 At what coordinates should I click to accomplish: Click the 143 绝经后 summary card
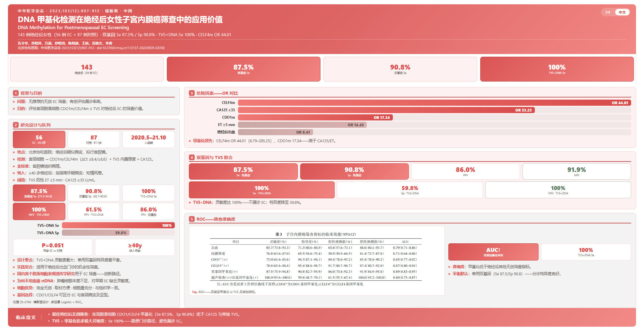point(87,69)
